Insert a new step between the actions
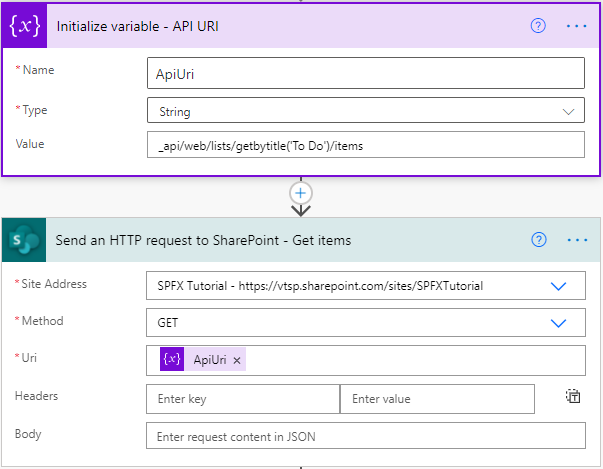The width and height of the screenshot is (603, 469). coord(301,193)
